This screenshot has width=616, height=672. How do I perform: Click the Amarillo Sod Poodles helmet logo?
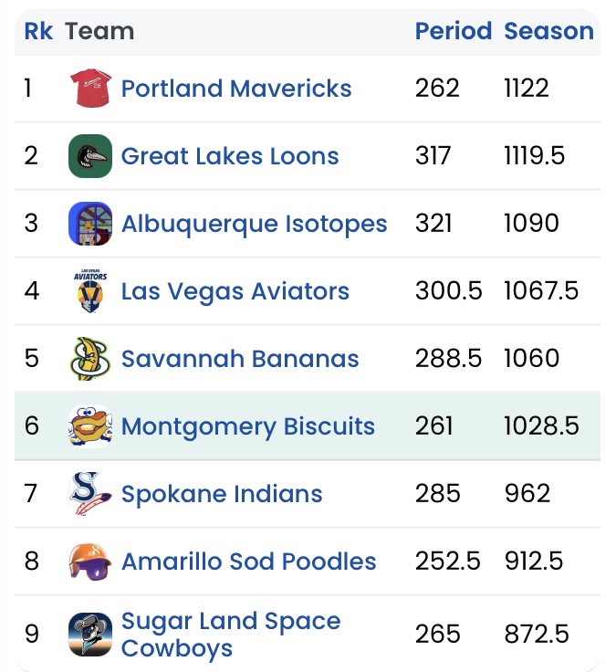[x=90, y=561]
